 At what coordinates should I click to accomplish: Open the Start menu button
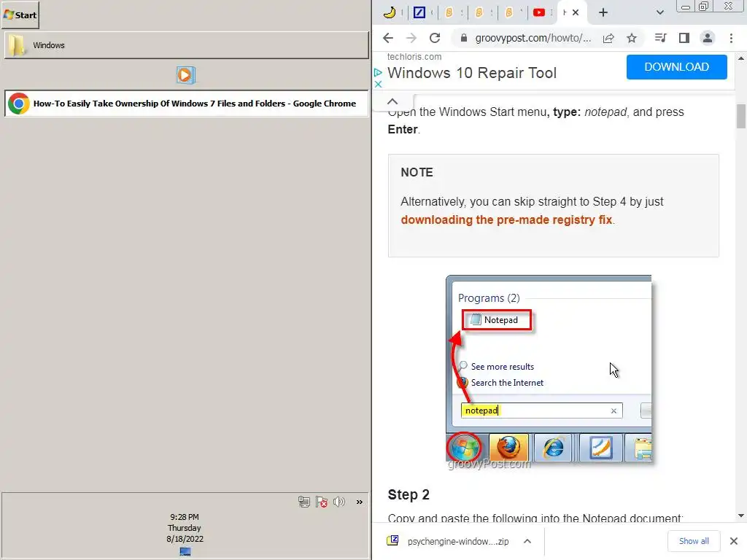coord(20,15)
